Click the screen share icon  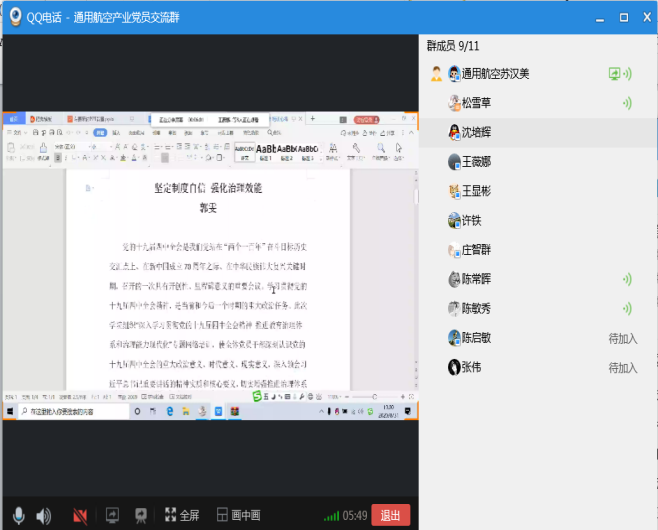pyautogui.click(x=112, y=515)
